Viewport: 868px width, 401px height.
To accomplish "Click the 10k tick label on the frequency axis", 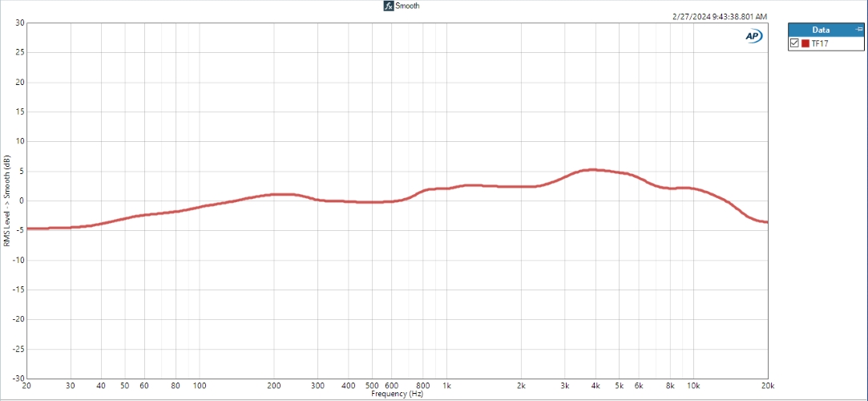I will pyautogui.click(x=693, y=386).
